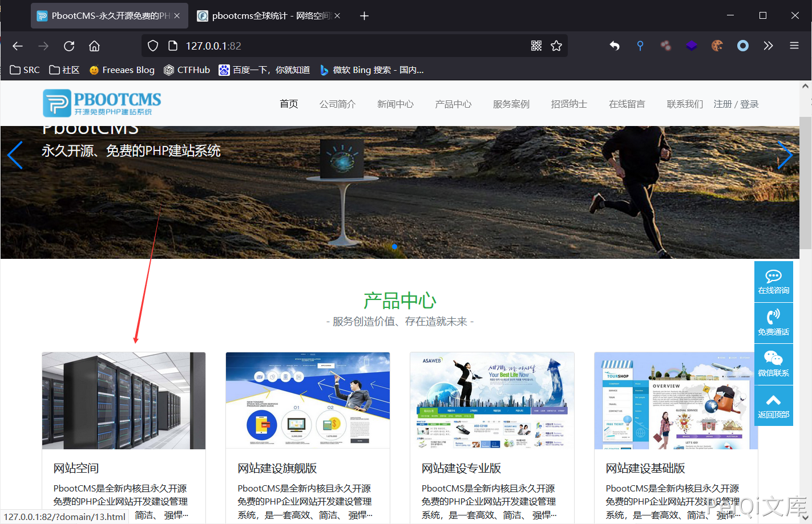Open 在线留言 menu item
Viewport: 812px width, 524px height.
click(627, 104)
